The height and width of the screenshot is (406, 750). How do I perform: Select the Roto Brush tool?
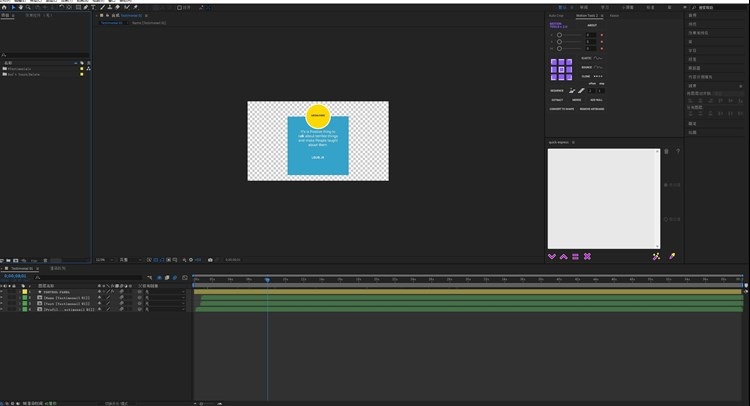pyautogui.click(x=127, y=8)
